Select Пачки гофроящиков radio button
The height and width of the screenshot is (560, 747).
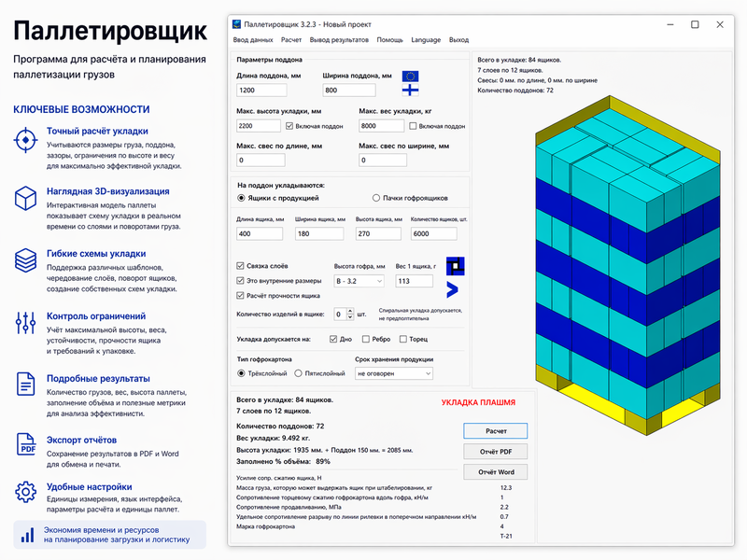(374, 196)
